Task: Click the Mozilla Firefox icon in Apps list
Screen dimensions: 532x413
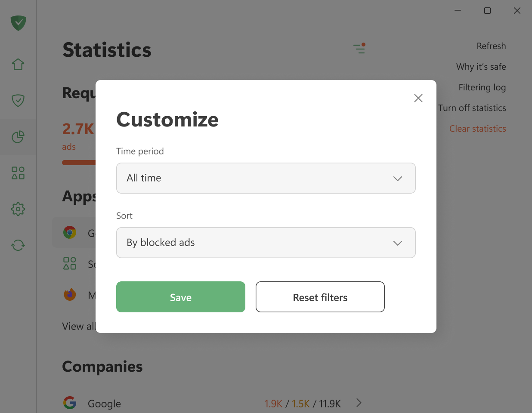Action: [x=69, y=294]
